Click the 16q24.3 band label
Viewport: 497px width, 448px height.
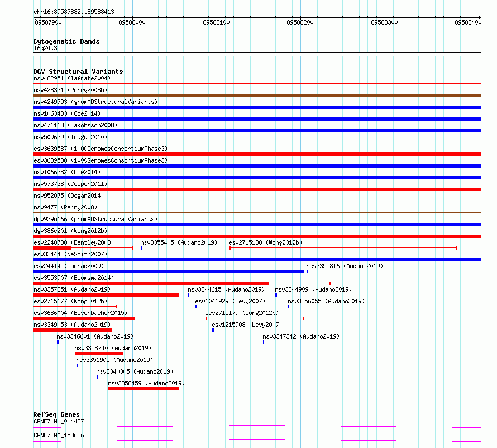click(45, 48)
